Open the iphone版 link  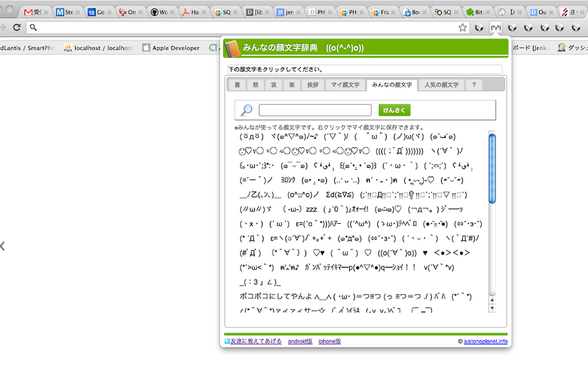coord(330,341)
